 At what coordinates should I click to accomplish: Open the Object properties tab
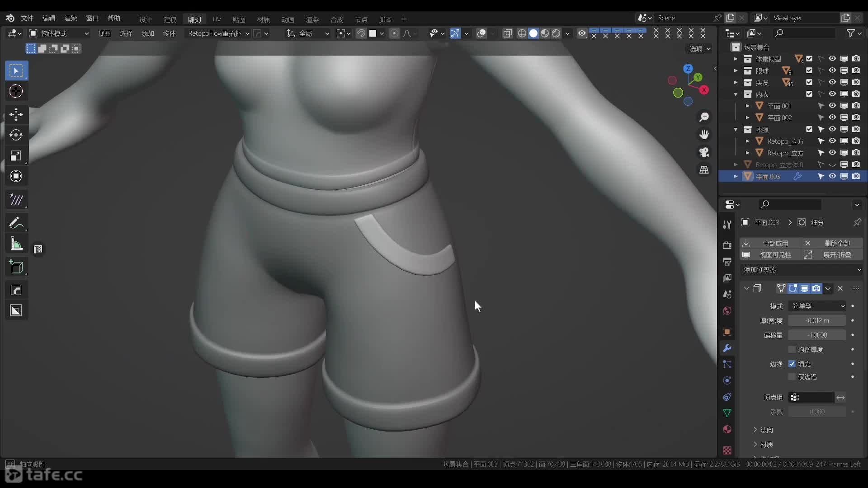(727, 332)
